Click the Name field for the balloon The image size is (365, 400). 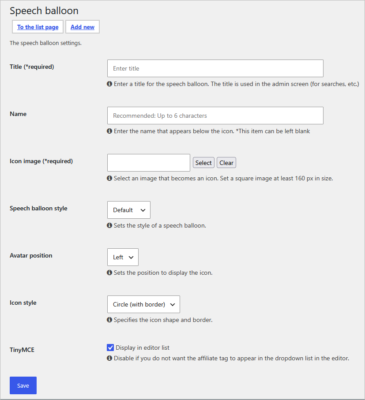coord(215,116)
